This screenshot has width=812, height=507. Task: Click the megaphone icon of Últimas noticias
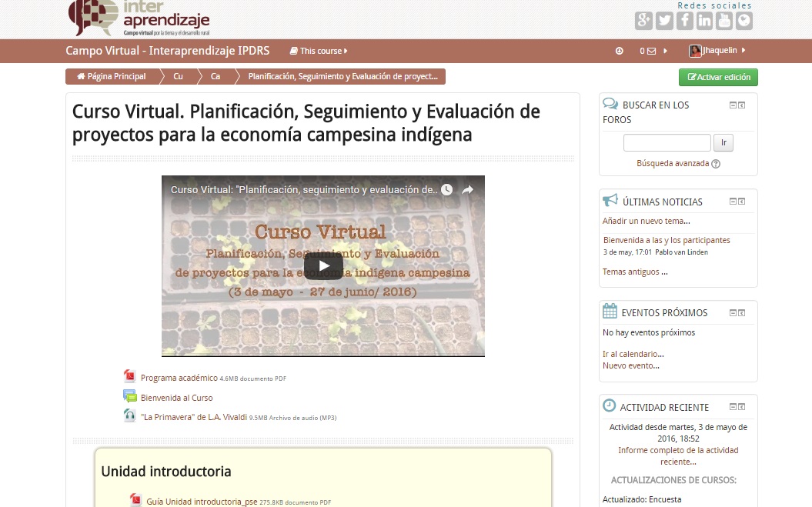(x=610, y=201)
